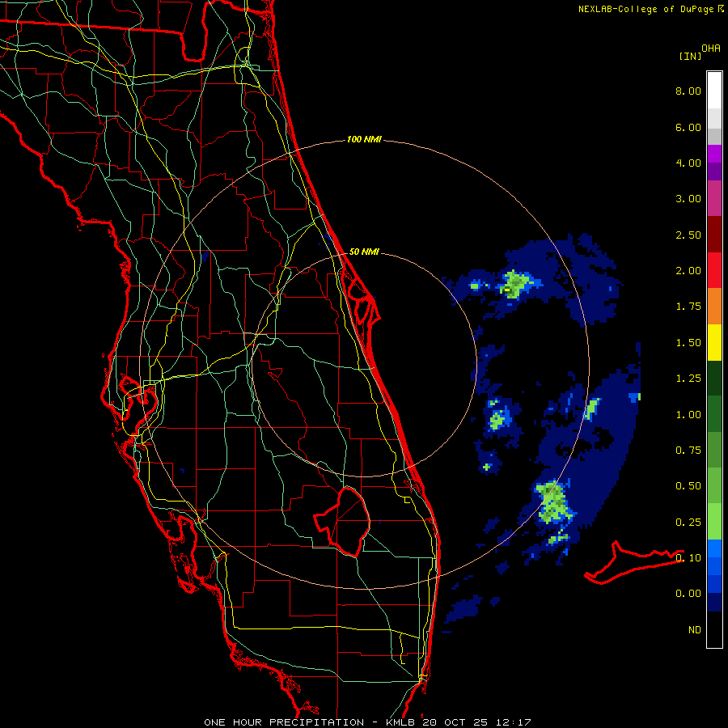Select the 0.25 legend value

[688, 523]
